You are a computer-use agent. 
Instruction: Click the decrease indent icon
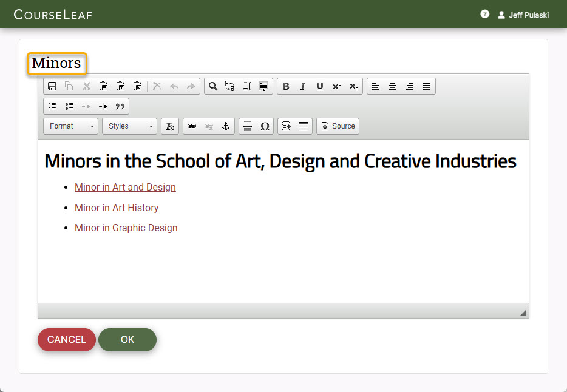pos(86,106)
